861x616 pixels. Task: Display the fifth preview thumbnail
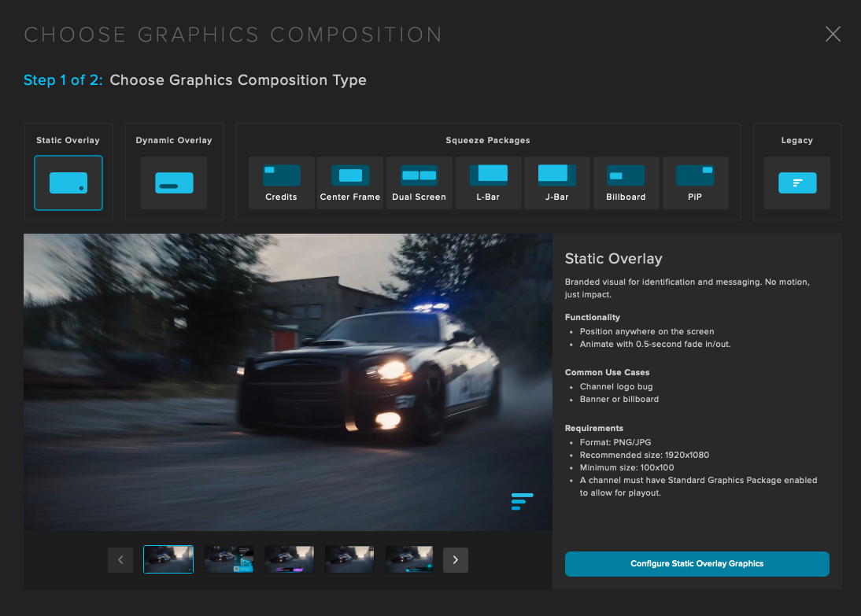click(x=409, y=559)
